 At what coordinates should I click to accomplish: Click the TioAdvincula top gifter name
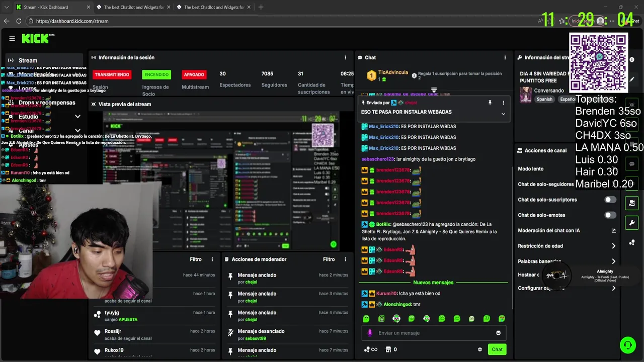[x=393, y=72]
